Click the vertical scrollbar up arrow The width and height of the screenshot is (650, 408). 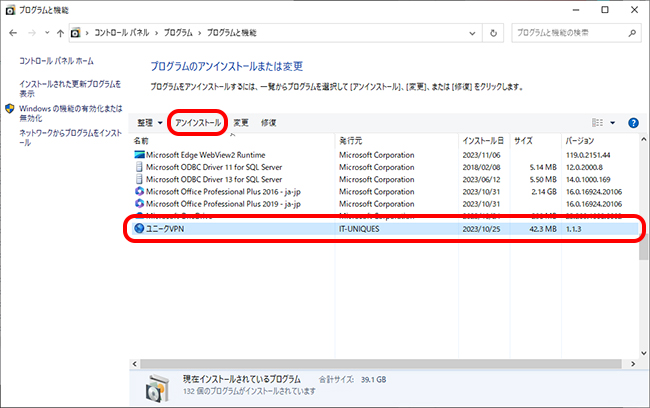point(643,140)
